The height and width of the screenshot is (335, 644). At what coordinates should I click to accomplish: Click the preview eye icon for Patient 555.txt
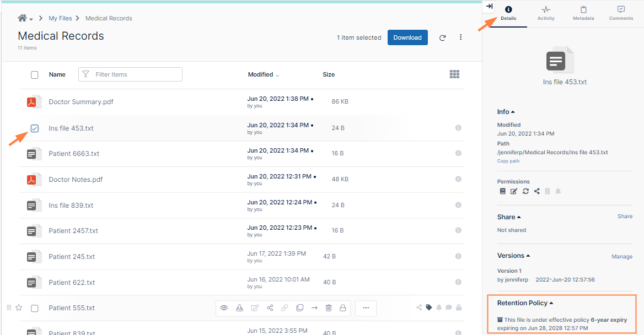pos(224,308)
